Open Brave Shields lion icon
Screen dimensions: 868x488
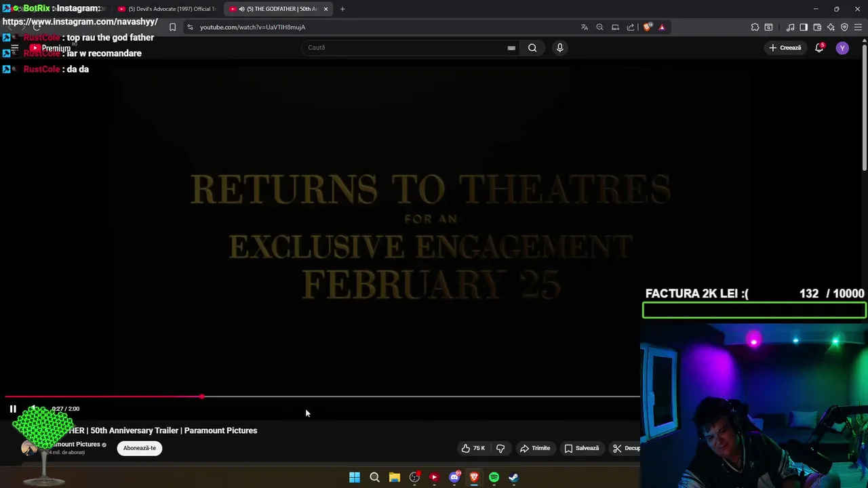point(648,27)
